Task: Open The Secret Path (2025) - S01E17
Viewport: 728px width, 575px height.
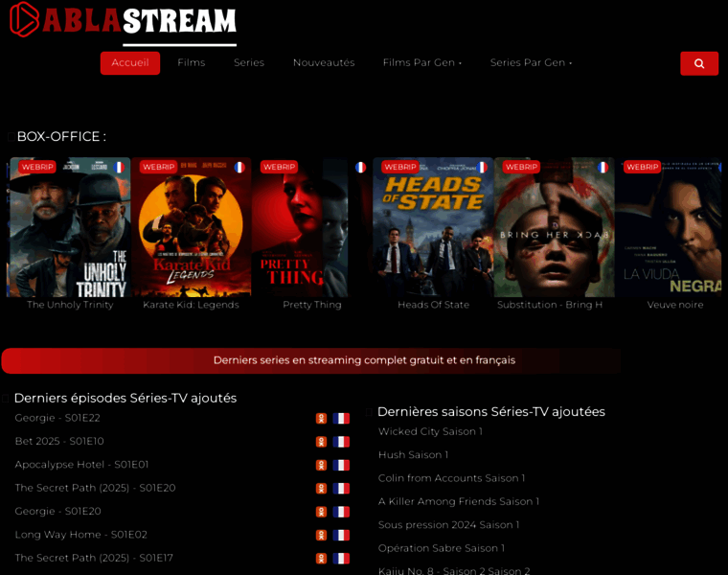Action: click(94, 558)
